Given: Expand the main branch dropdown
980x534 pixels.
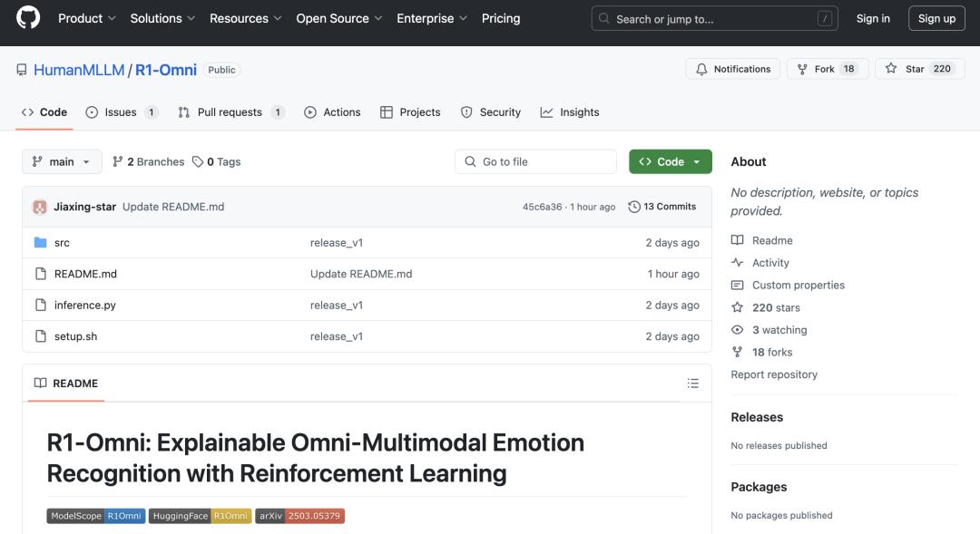Looking at the screenshot, I should click(62, 161).
